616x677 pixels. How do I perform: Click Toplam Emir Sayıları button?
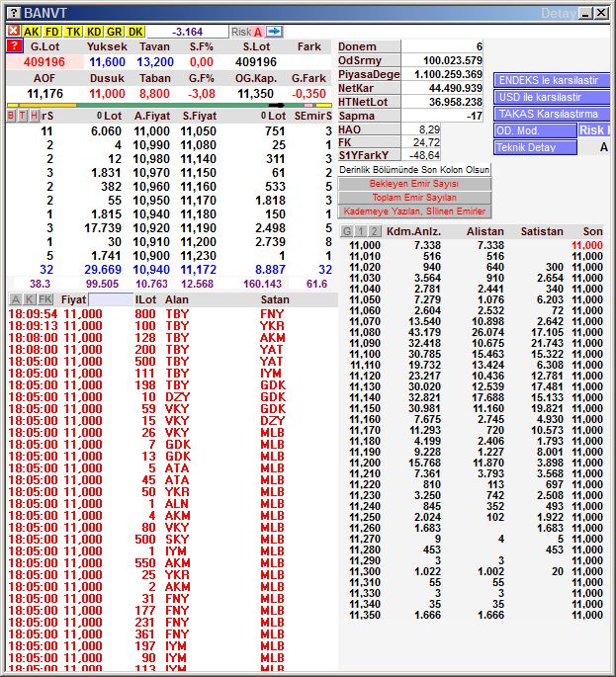(x=414, y=198)
